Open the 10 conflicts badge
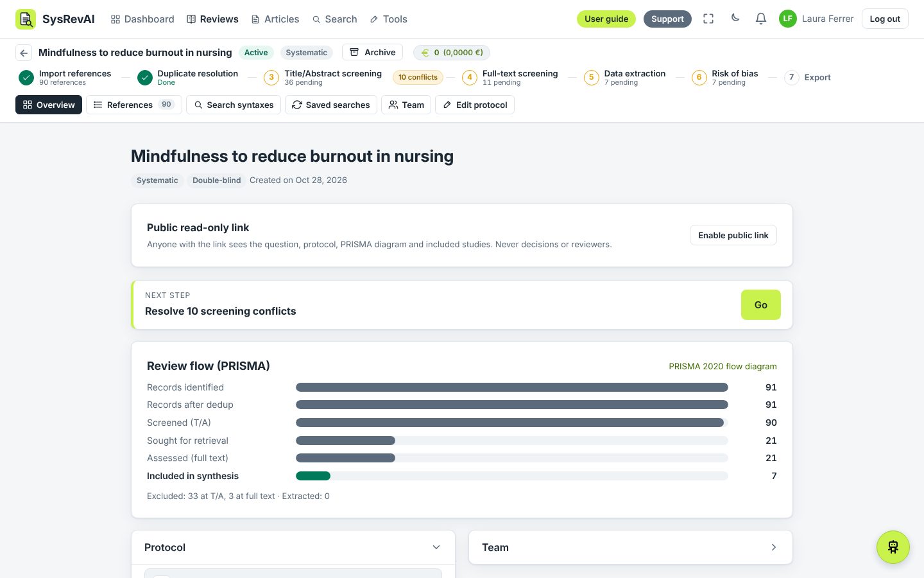Viewport: 924px width, 578px height. coord(418,77)
